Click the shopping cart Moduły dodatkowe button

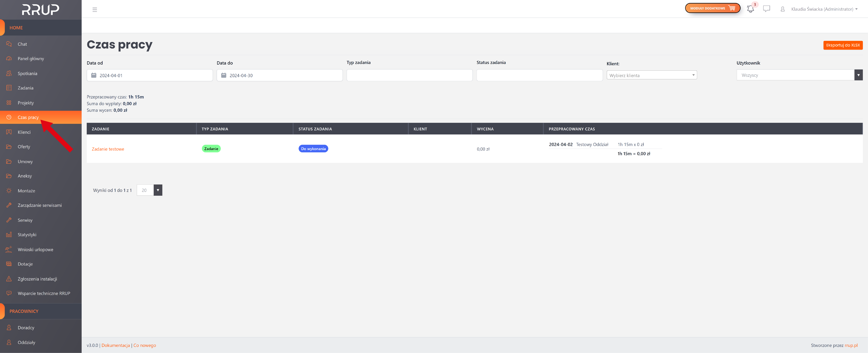pyautogui.click(x=712, y=8)
